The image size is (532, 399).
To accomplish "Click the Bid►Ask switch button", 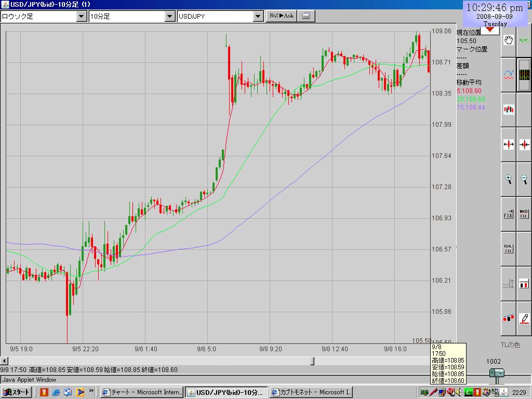I will (x=282, y=16).
